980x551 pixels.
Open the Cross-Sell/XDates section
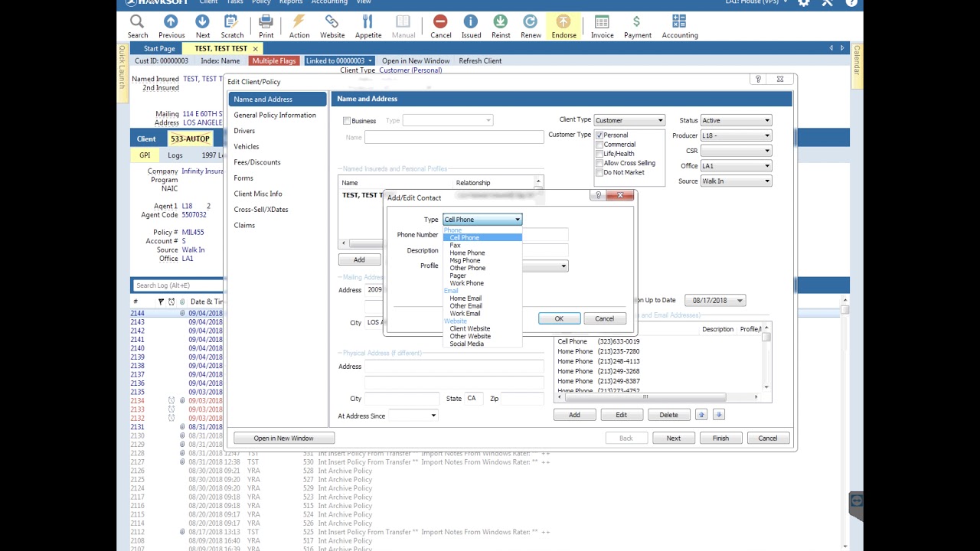coord(261,210)
